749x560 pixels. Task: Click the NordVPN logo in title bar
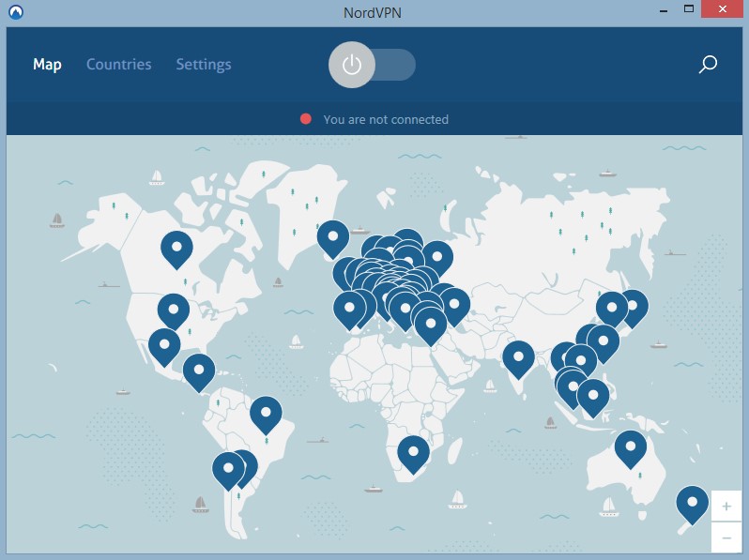[x=16, y=11]
